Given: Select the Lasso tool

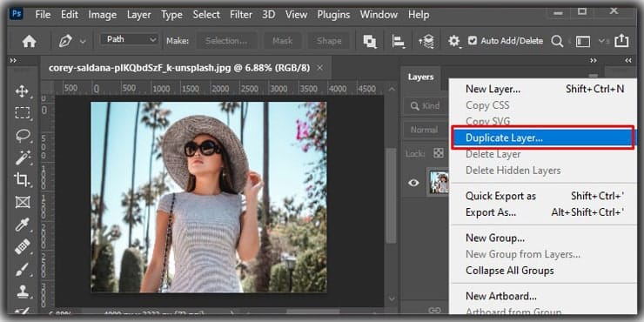Looking at the screenshot, I should pos(22,135).
